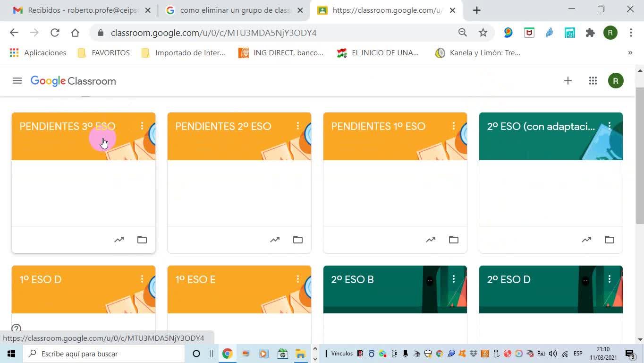Screen dimensions: 644x363
Task: Open the Windows Start menu
Action: [x=11, y=354]
